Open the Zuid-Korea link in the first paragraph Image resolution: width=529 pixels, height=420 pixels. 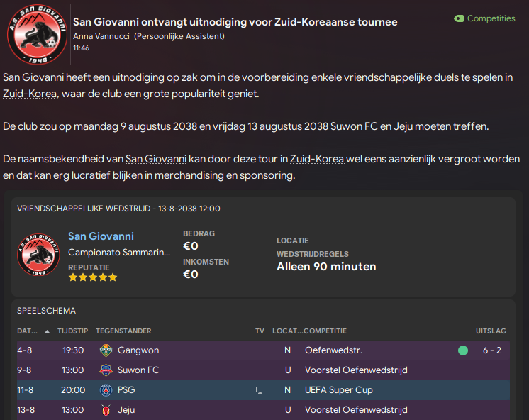[x=30, y=94]
